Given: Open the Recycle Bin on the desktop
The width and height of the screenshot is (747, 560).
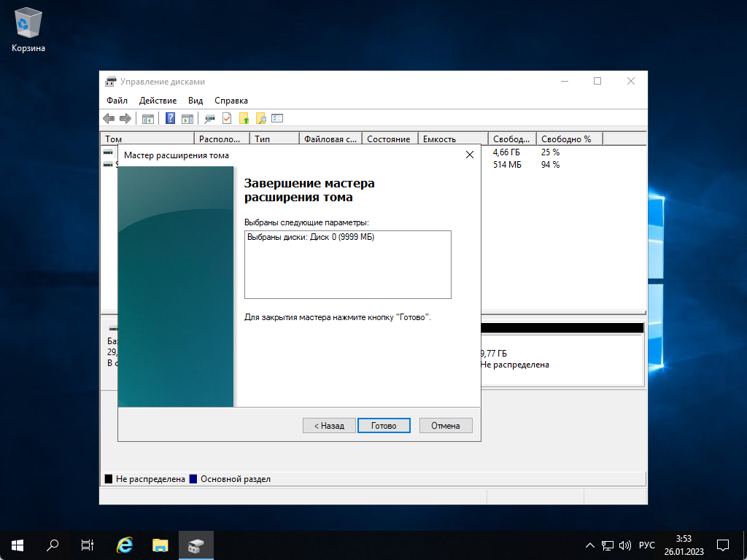Looking at the screenshot, I should 27,22.
